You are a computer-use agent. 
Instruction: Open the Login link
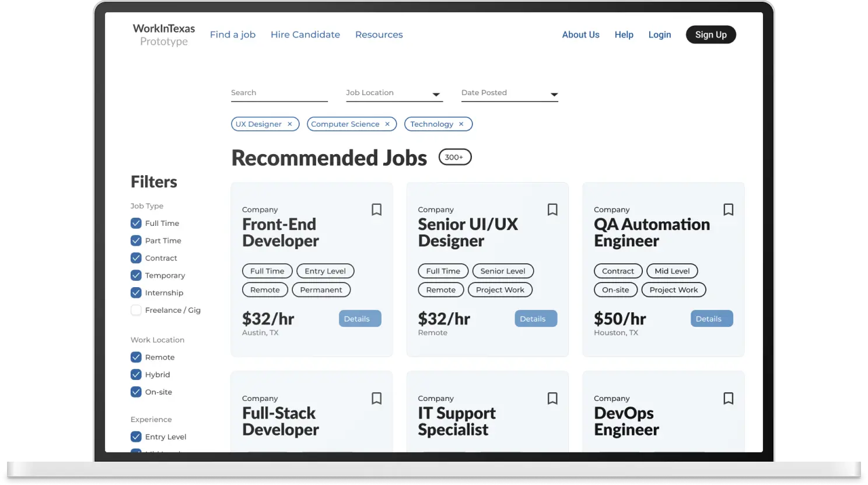[660, 34]
